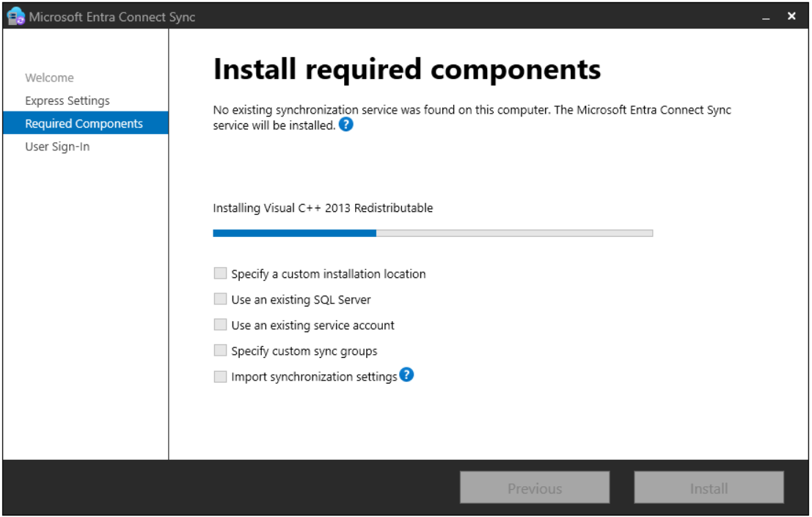The height and width of the screenshot is (517, 812).
Task: Click 'Installing Visual C++ 2013 Redistributable' status text
Action: pyautogui.click(x=323, y=208)
